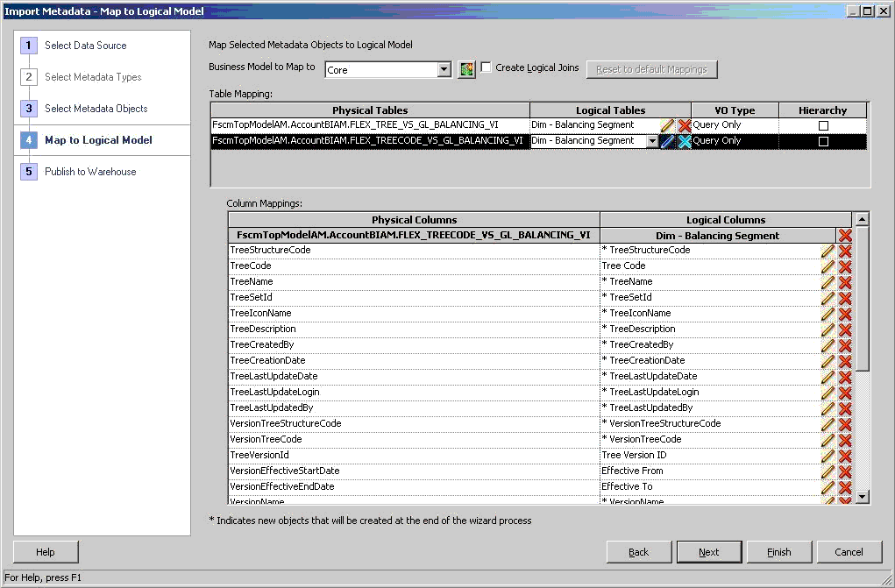The image size is (895, 588).
Task: Edit the Tree Code logical column
Action: pyautogui.click(x=828, y=266)
